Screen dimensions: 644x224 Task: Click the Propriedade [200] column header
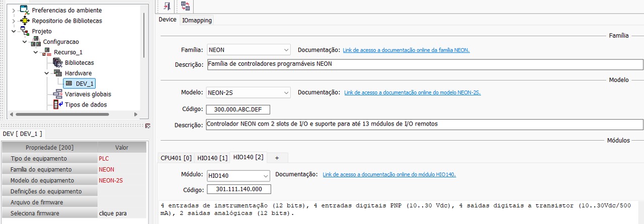[x=49, y=148]
